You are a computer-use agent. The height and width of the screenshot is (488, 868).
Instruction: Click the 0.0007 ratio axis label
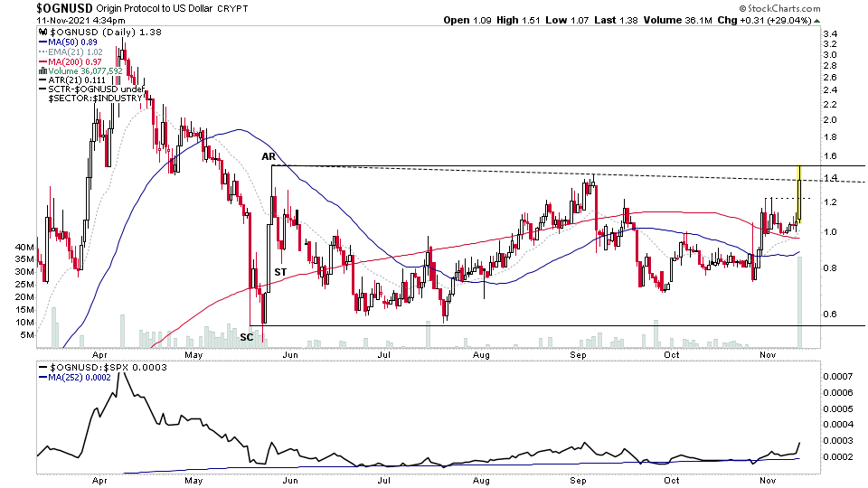pos(838,377)
